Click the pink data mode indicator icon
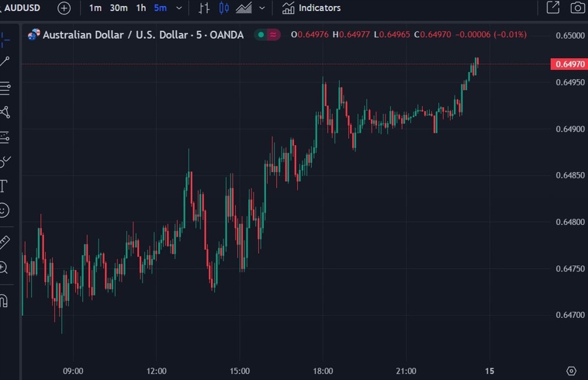Viewport: 588px width, 380px height. [x=273, y=35]
